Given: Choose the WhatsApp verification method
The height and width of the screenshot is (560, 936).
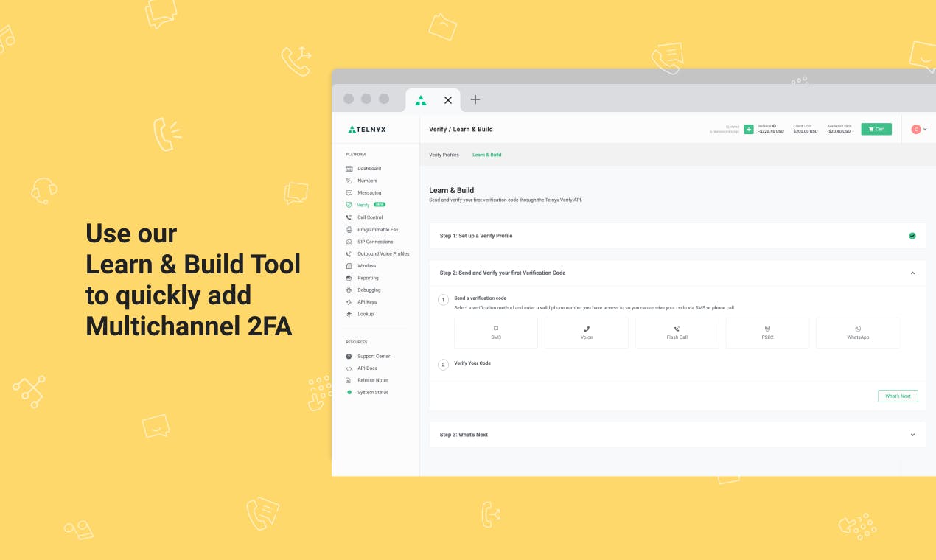Looking at the screenshot, I should click(x=858, y=333).
